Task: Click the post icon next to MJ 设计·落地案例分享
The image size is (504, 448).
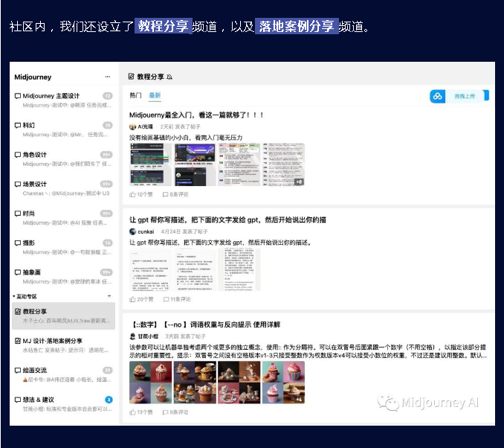Action: tap(18, 341)
